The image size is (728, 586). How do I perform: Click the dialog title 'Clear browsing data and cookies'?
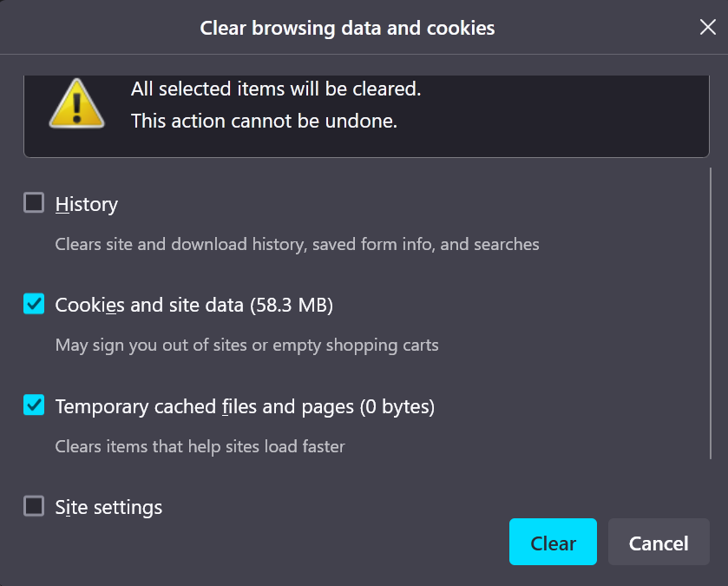pyautogui.click(x=347, y=28)
